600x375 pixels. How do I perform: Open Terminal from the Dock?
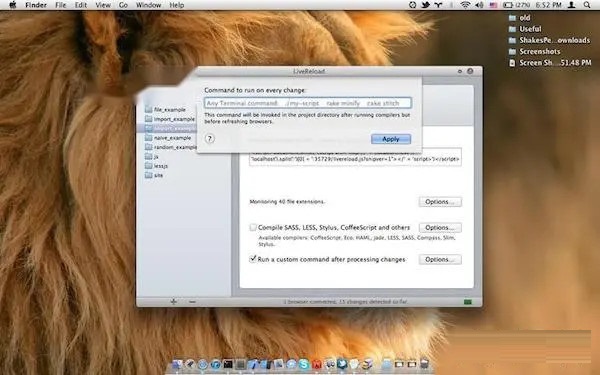pos(228,364)
